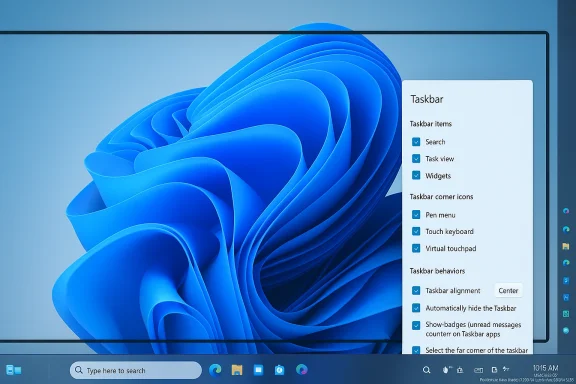Click the magnifier icon in the system tray
Image resolution: width=576 pixels, height=384 pixels.
point(426,370)
